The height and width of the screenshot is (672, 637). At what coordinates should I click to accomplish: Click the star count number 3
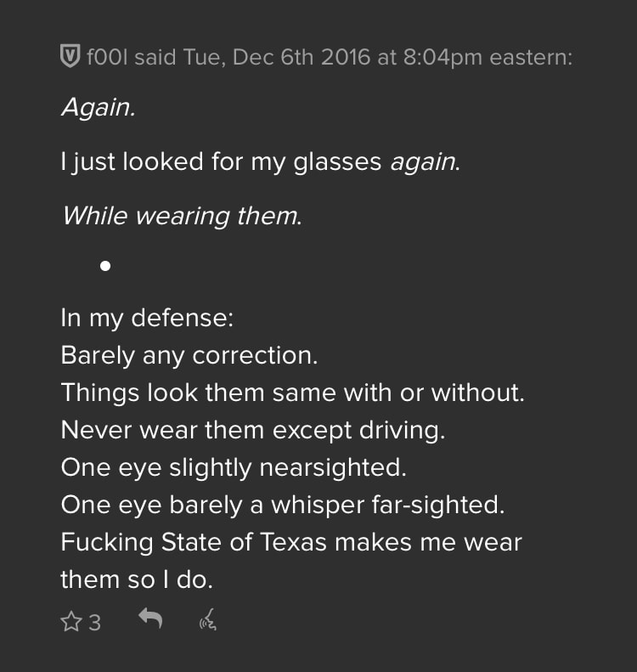(94, 623)
